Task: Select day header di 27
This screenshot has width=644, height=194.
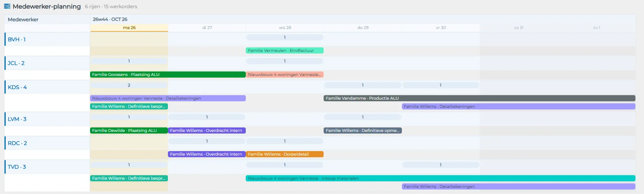Action: tap(207, 28)
